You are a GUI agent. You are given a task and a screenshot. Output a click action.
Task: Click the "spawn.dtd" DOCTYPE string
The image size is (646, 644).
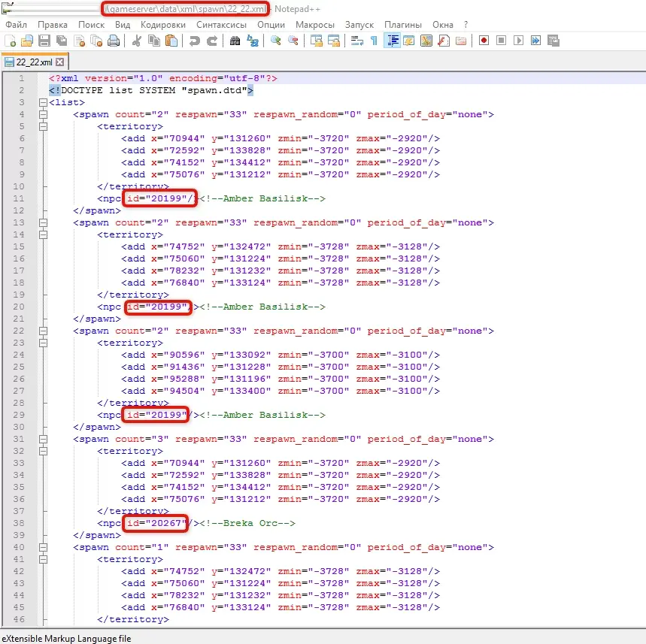pos(214,90)
